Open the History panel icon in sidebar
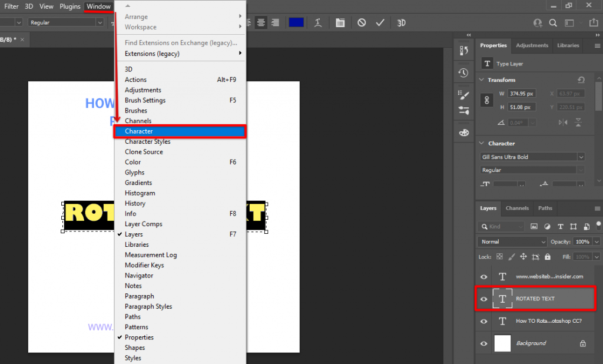The height and width of the screenshot is (364, 603). [x=463, y=72]
